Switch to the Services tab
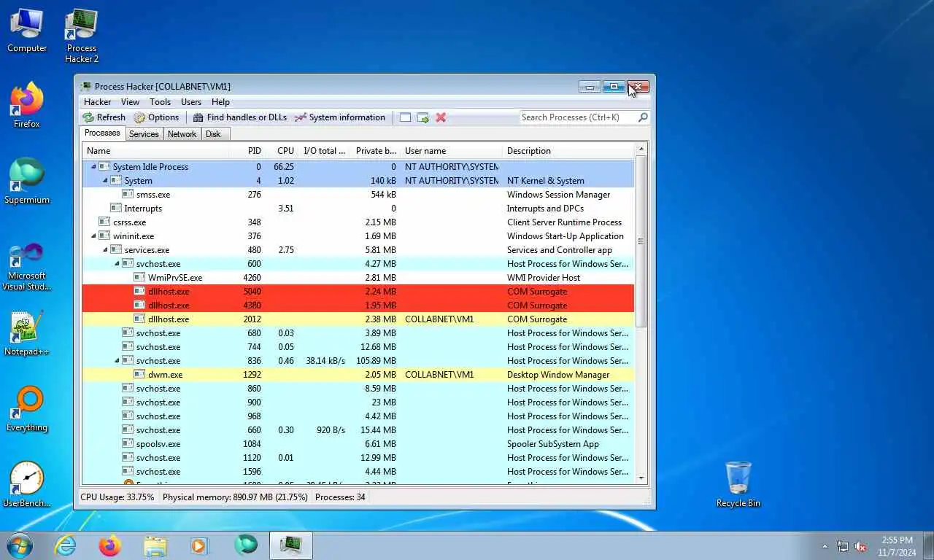This screenshot has width=934, height=560. click(144, 134)
